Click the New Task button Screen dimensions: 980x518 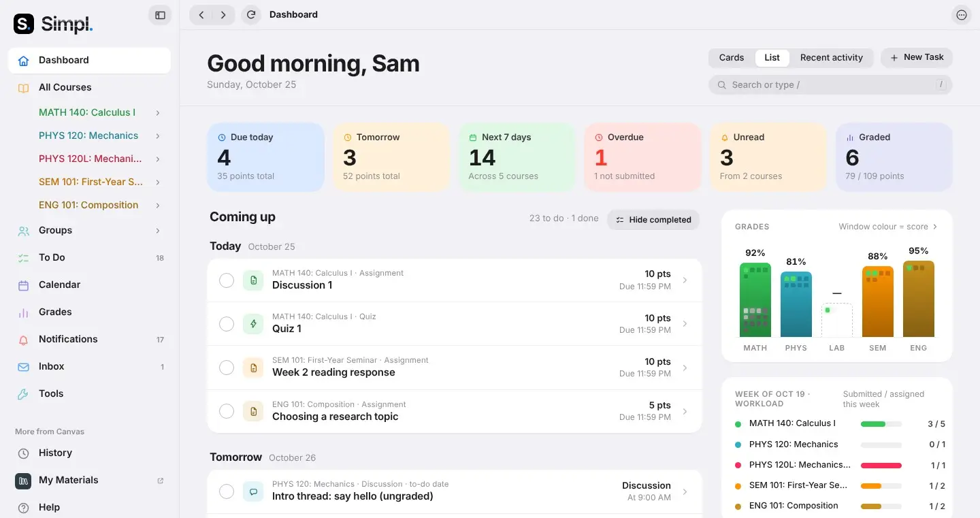[x=917, y=58]
